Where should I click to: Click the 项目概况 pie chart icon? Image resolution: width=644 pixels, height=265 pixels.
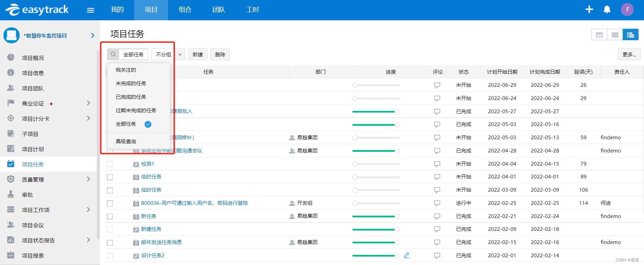click(11, 57)
